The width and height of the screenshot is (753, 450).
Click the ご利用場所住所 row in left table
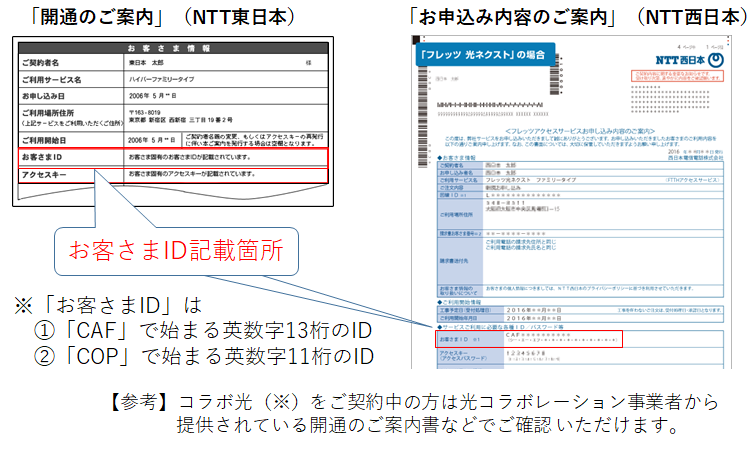[x=171, y=117]
